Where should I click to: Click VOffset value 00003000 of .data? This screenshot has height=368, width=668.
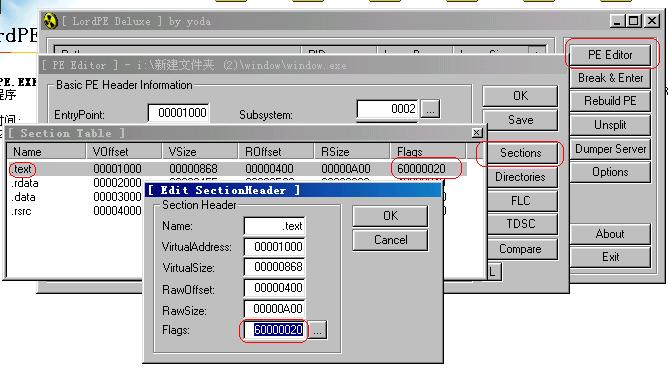pyautogui.click(x=117, y=197)
